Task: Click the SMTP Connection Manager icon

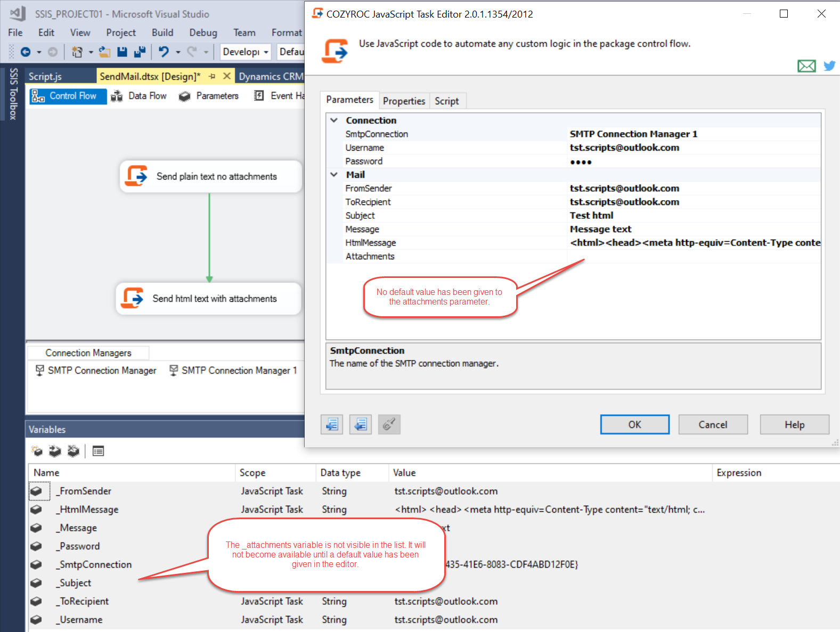Action: [x=39, y=370]
